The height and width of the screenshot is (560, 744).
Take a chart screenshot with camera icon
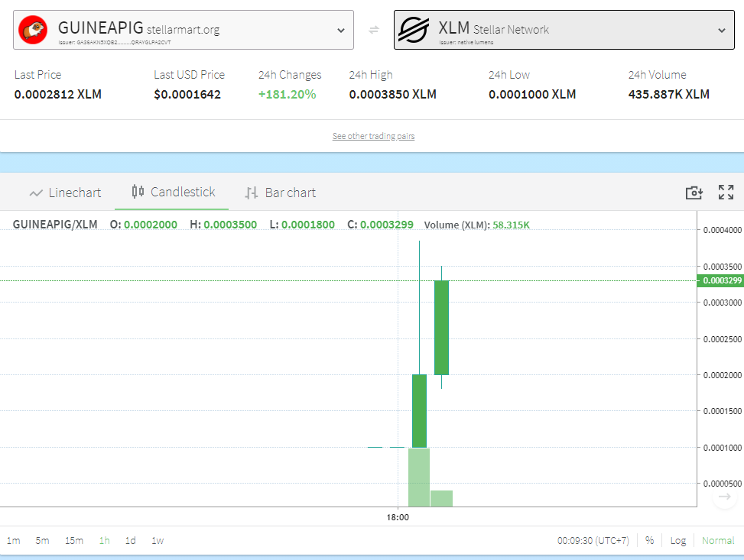pyautogui.click(x=694, y=193)
